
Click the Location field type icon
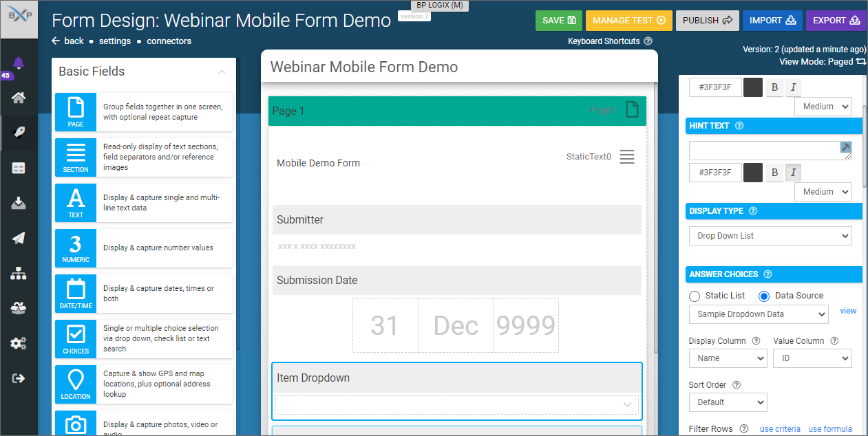(x=76, y=384)
